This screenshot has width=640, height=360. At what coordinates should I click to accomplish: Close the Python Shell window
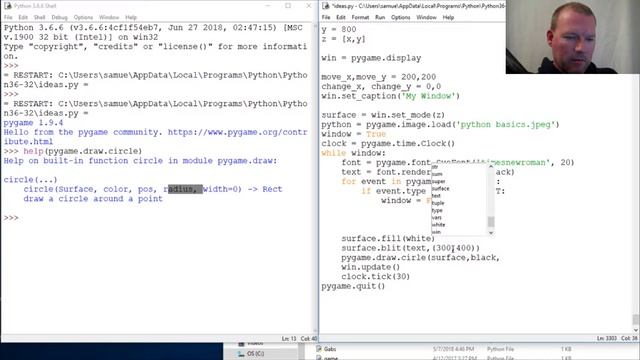point(309,6)
